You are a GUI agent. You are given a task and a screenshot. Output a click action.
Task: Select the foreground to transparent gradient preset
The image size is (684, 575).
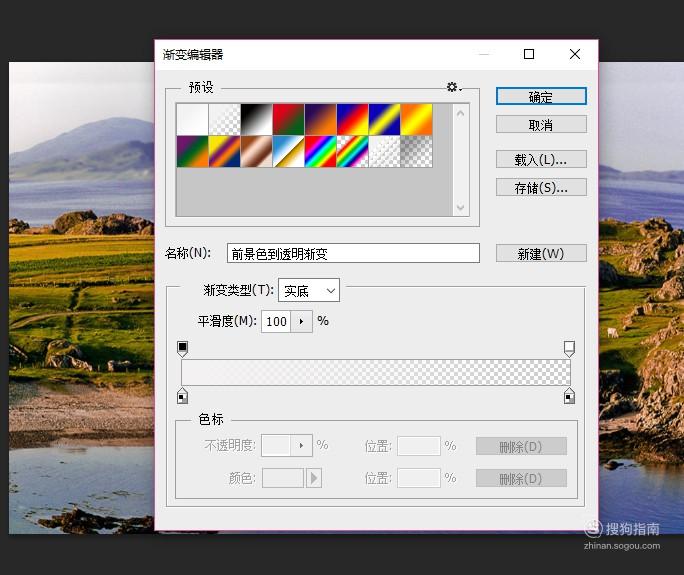coord(225,120)
